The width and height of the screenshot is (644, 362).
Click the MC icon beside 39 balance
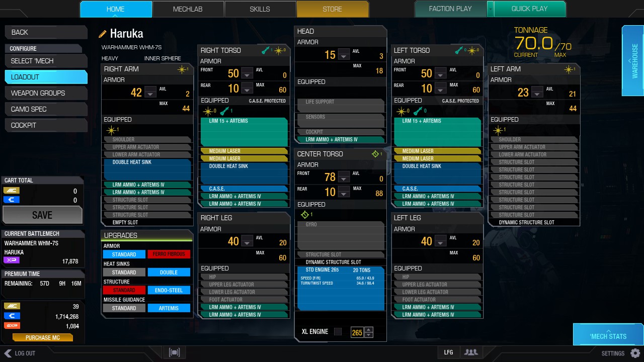click(11, 306)
